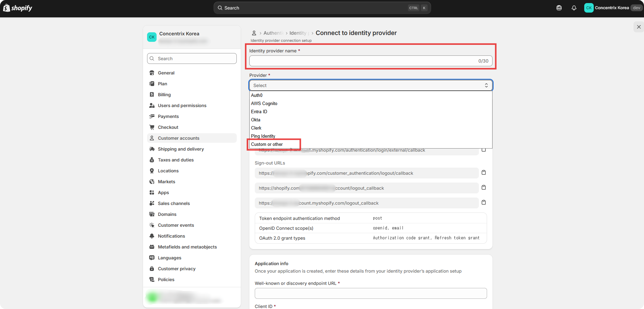644x309 pixels.
Task: Focus the Identity provider name field
Action: (371, 61)
